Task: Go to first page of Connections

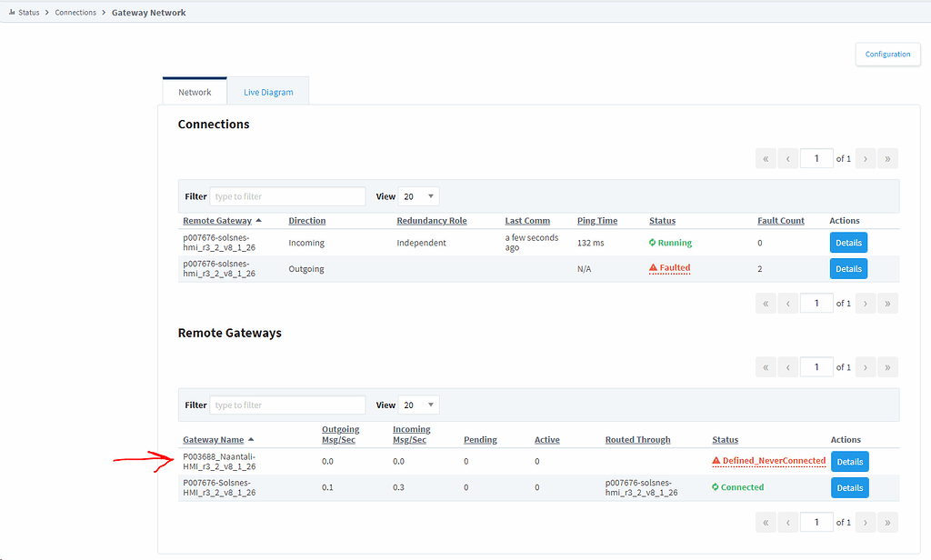Action: pos(766,158)
